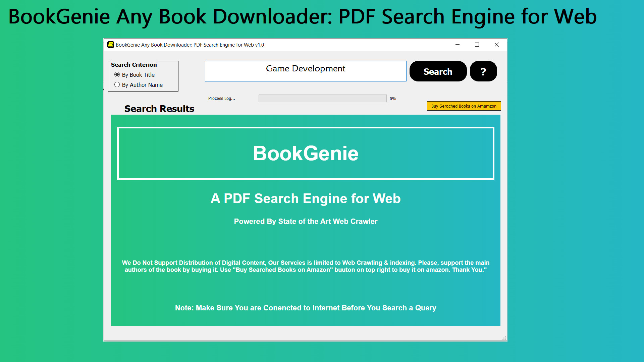Screen dimensions: 644x362
Task: Maximize the BookGenie window
Action: [477, 45]
